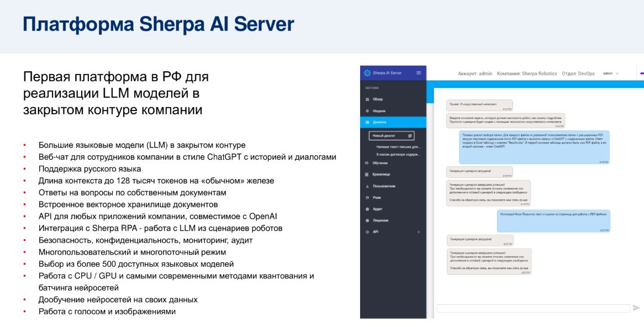Click the SECTIONS sidebar heading
Viewport: 644px width, 327px height.
[372, 88]
